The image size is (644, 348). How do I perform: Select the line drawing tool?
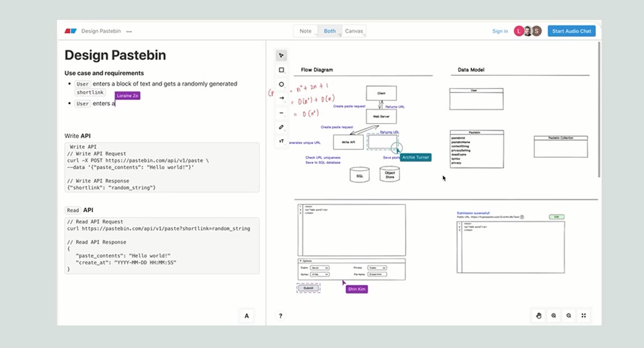281,113
